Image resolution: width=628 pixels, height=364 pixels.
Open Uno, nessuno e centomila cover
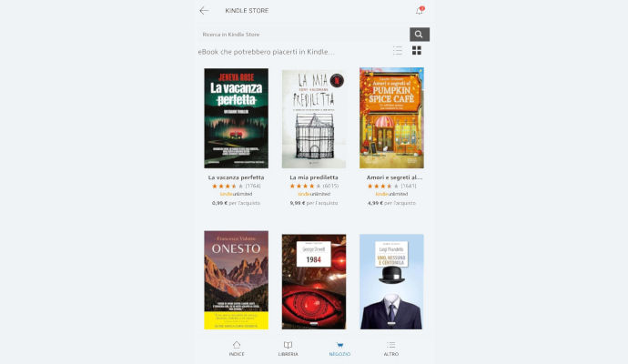391,282
